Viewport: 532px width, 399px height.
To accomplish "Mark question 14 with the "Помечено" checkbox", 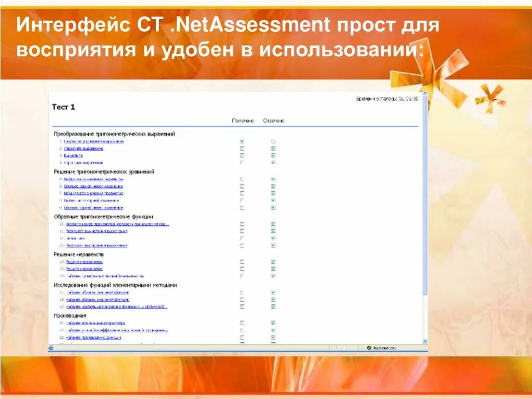I will tap(242, 262).
